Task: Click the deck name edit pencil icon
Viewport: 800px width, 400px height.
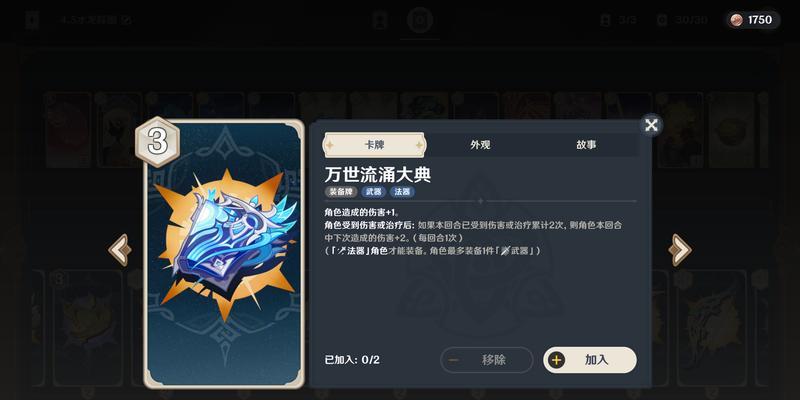Action: 128,20
